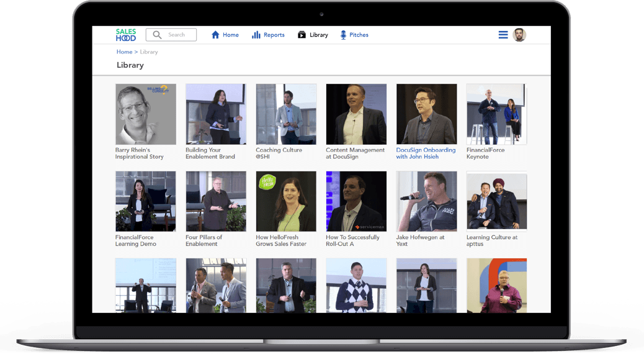Image resolution: width=644 pixels, height=354 pixels.
Task: Open Barry Rhein's Inspirational Story thumbnail
Action: point(146,114)
